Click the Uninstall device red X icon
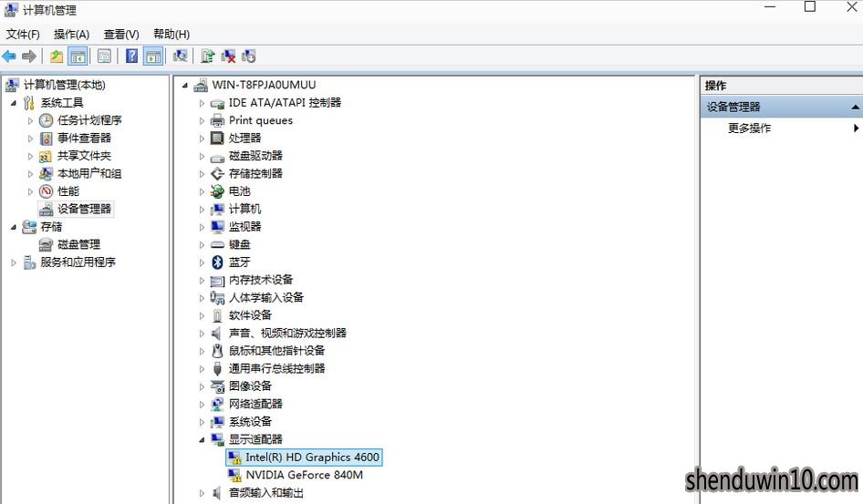Viewport: 863px width, 504px height. click(228, 57)
